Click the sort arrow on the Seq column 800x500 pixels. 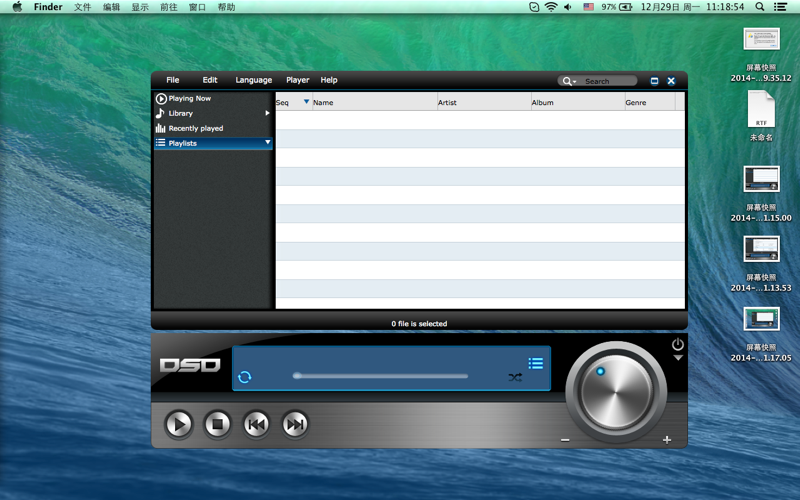point(306,102)
